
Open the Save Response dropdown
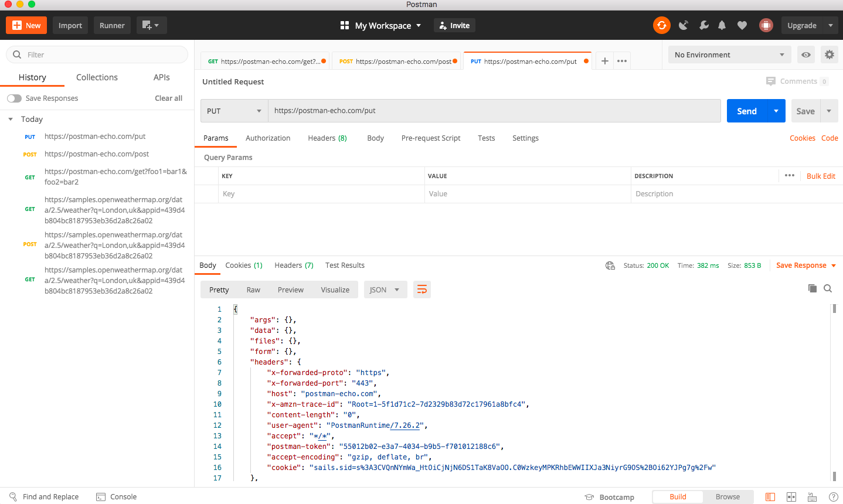[805, 265]
